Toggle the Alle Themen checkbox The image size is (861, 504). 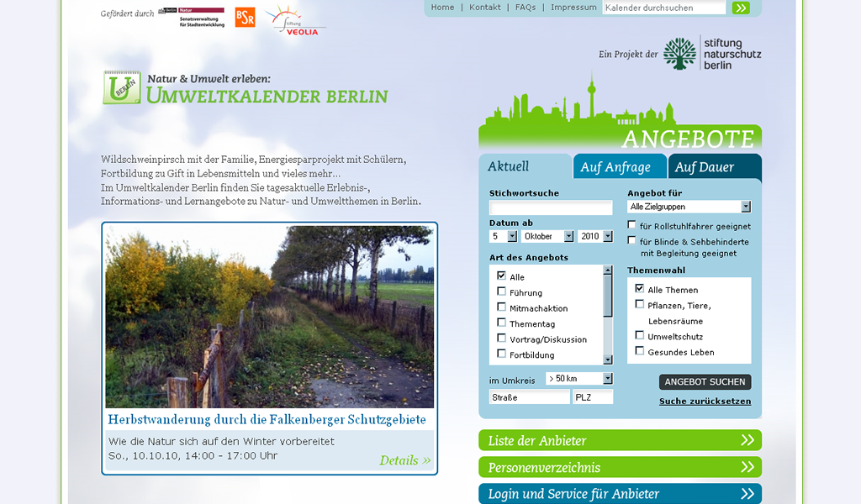pyautogui.click(x=640, y=288)
